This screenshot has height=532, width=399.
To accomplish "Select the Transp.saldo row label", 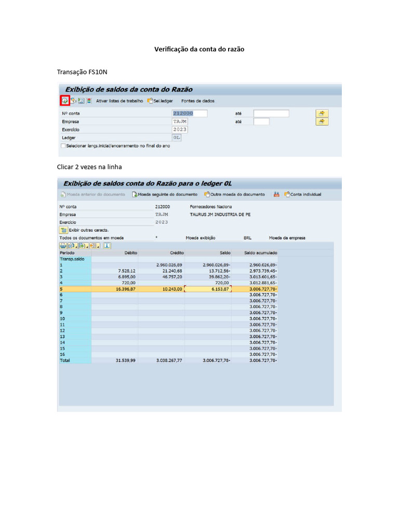I will click(75, 259).
